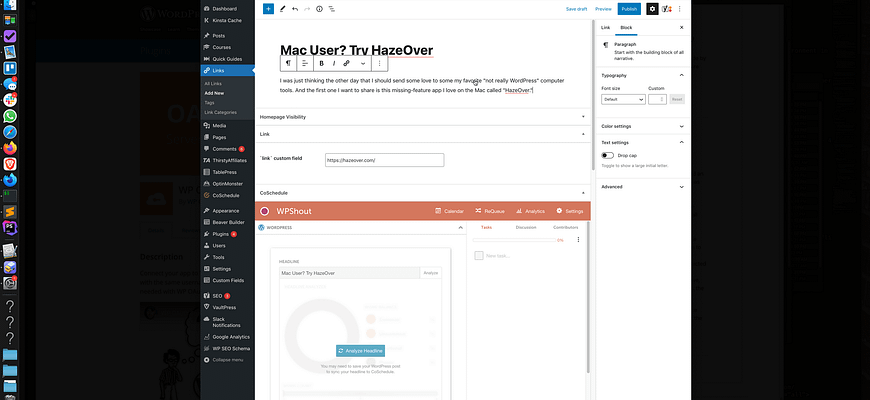870x400 pixels.
Task: Select the Discussion tab in CoSchedule
Action: click(x=525, y=227)
